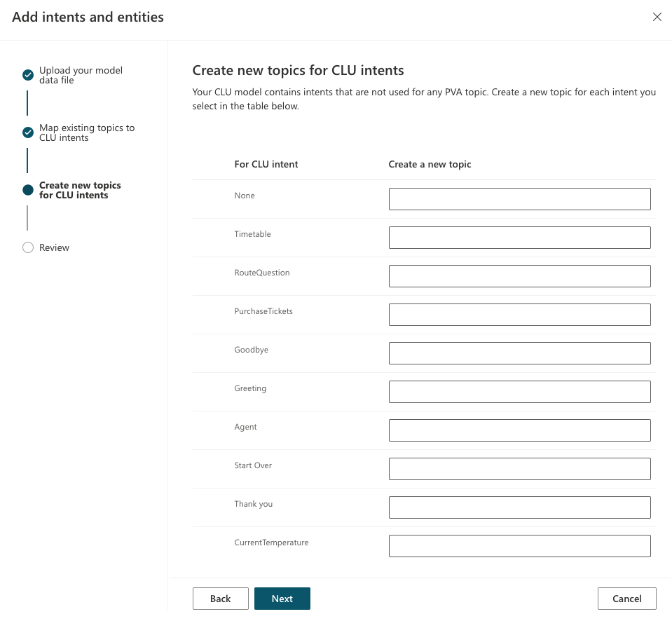
Task: Click the Review step circle
Action: click(28, 247)
